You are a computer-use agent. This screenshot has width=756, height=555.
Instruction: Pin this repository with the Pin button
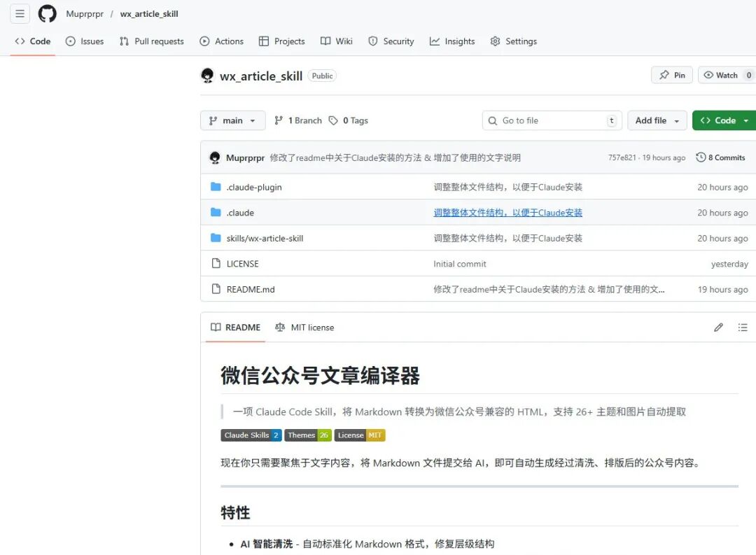[672, 75]
